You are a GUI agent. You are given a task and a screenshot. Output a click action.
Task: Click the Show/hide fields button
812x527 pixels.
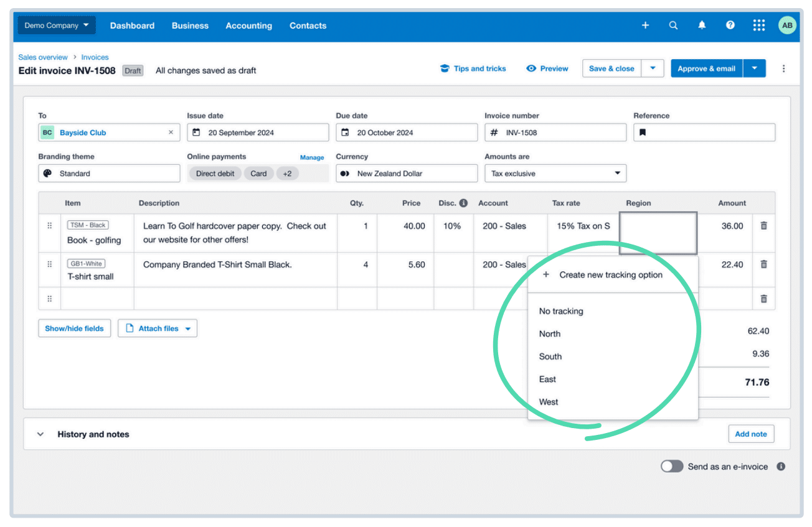point(74,329)
